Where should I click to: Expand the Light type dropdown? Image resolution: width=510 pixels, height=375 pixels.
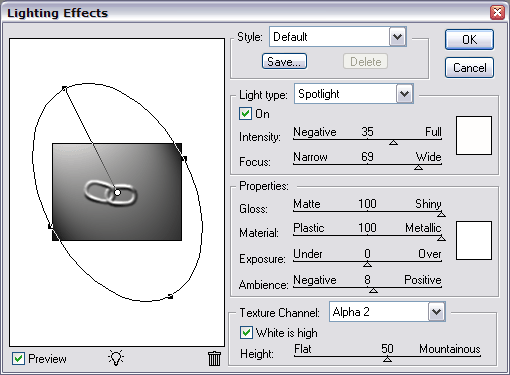[405, 94]
